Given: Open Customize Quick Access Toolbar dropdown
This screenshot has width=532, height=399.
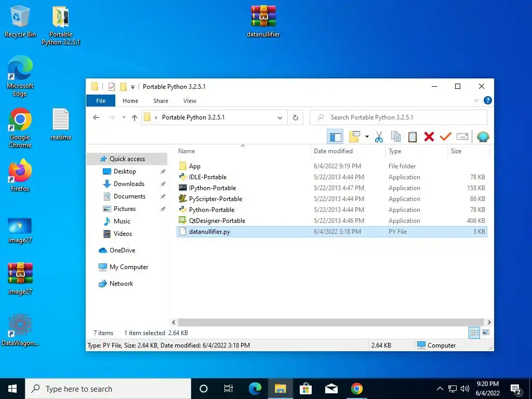Looking at the screenshot, I should [x=132, y=87].
